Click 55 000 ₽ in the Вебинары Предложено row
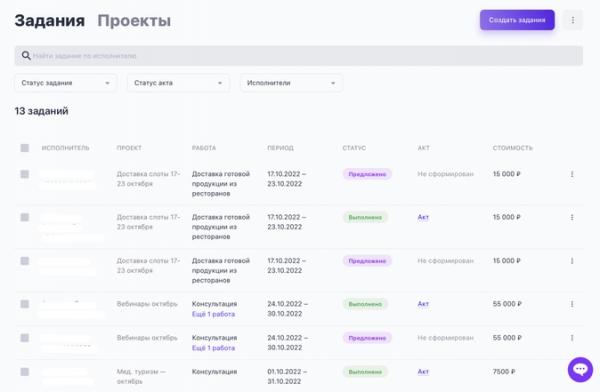This screenshot has height=392, width=600. [x=507, y=338]
